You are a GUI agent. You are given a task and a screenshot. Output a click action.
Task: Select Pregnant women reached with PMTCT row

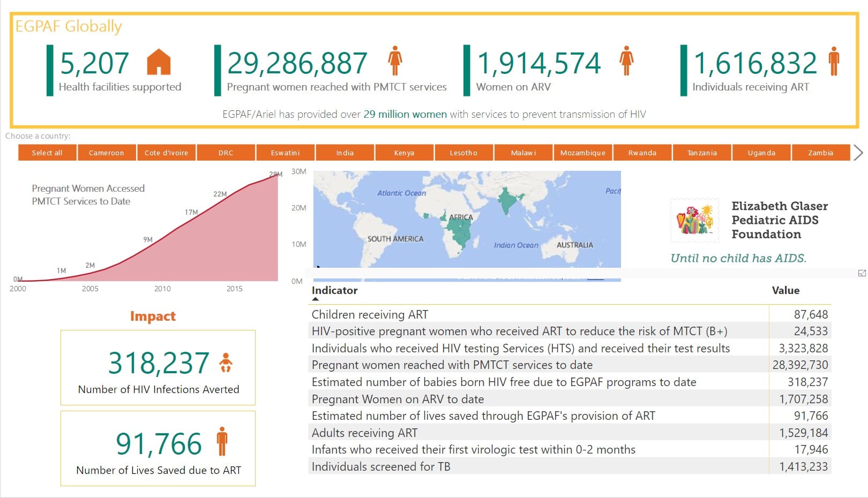coord(570,365)
